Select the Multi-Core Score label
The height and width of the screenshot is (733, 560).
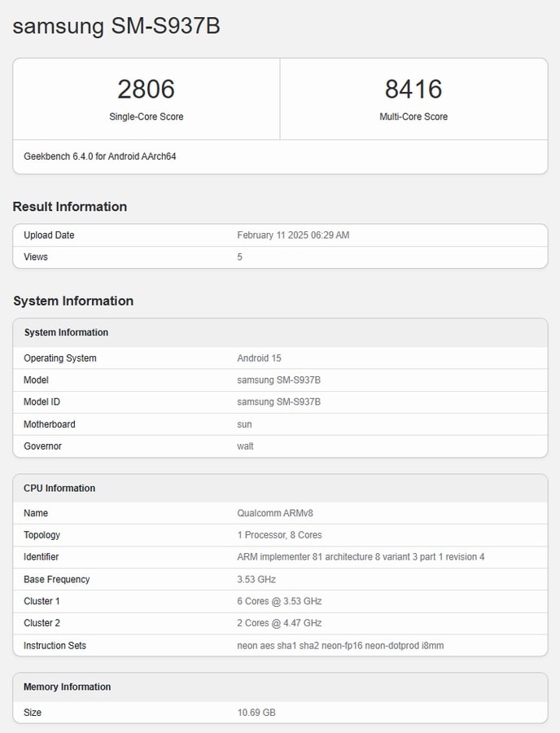[x=413, y=116]
